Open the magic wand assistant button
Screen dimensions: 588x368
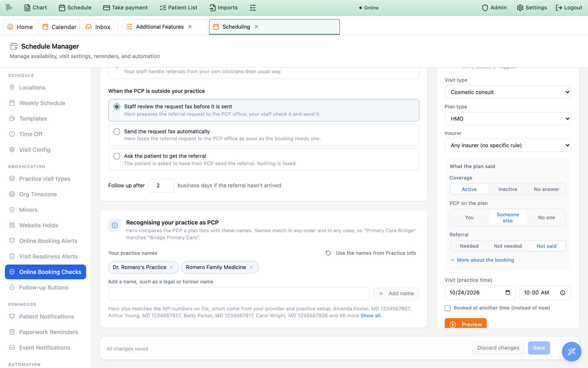coord(571,351)
